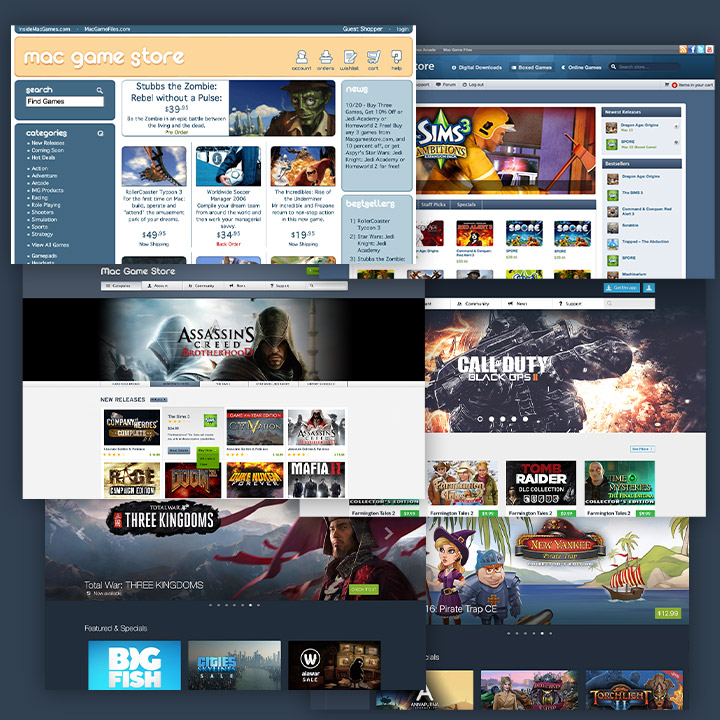Switch to the Staff Picks tab

click(433, 203)
